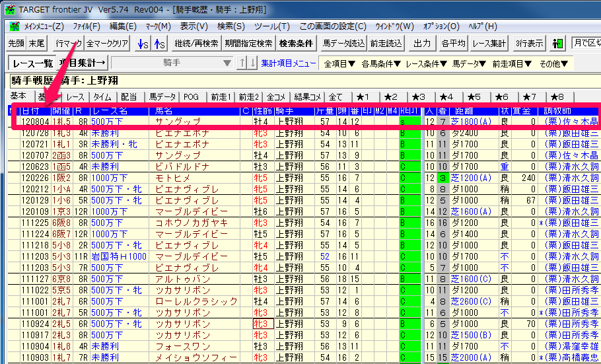Expand 馬データ▼ dropdown
Screen dimensions: 601x364
tap(470, 63)
